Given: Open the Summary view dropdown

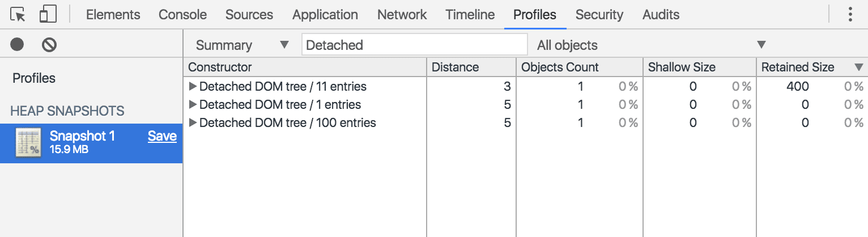Looking at the screenshot, I should point(242,45).
